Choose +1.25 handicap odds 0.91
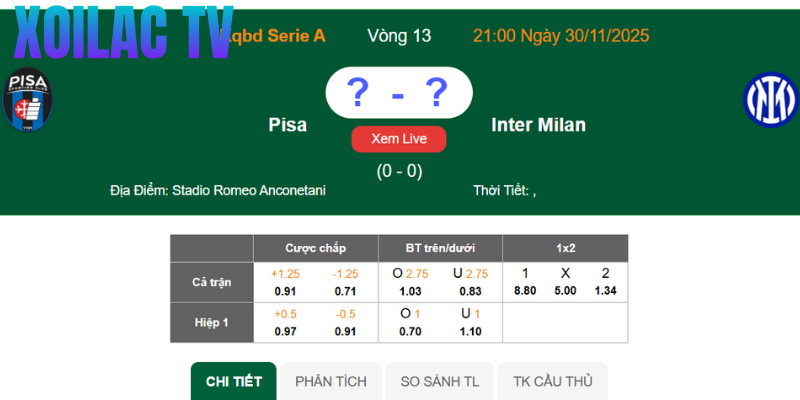800x400 pixels. tap(285, 291)
